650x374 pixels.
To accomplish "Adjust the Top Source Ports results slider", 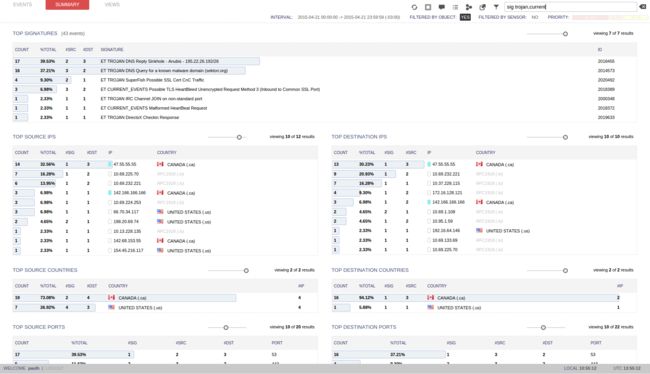I will [x=226, y=328].
